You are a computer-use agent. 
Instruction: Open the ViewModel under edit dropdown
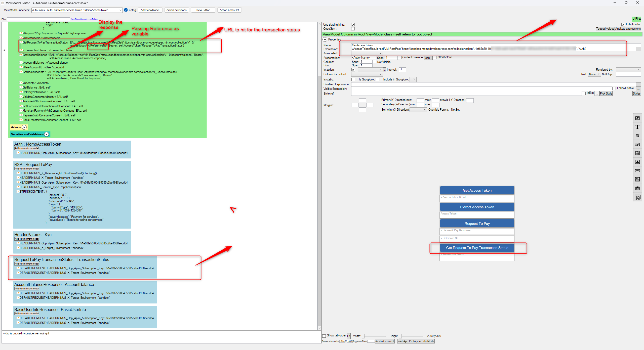point(120,10)
